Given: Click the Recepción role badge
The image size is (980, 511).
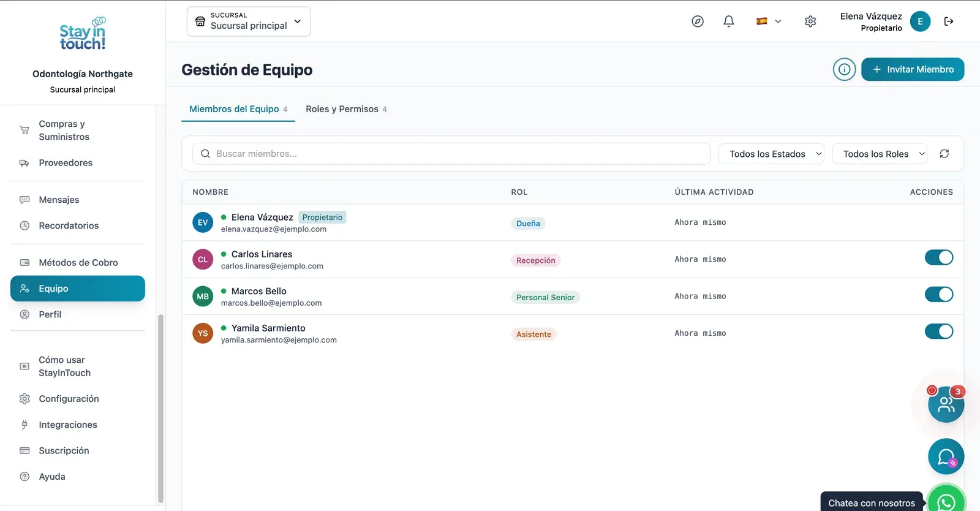Looking at the screenshot, I should coord(536,260).
